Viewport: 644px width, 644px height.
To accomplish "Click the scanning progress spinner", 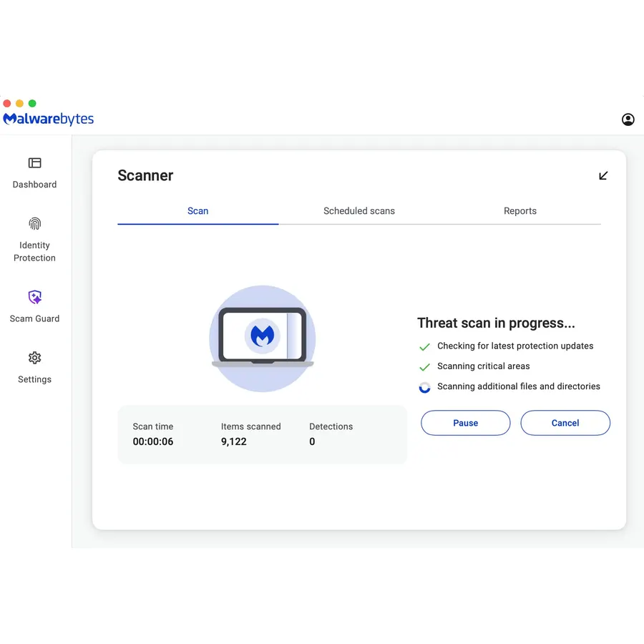I will [424, 387].
